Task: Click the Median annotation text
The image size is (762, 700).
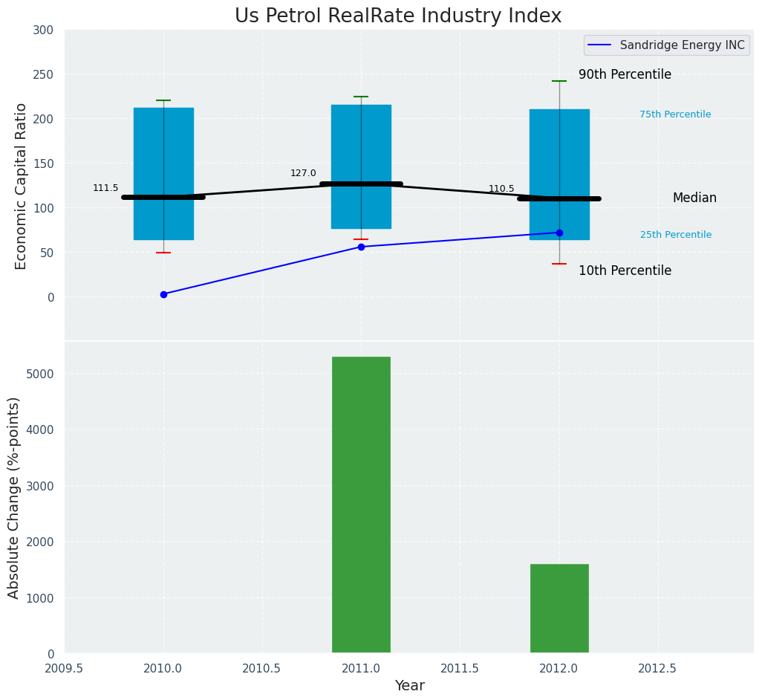Action: point(694,198)
